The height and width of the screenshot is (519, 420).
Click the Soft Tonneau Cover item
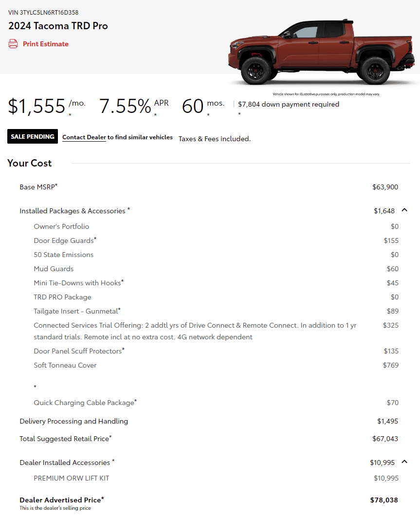pyautogui.click(x=65, y=365)
